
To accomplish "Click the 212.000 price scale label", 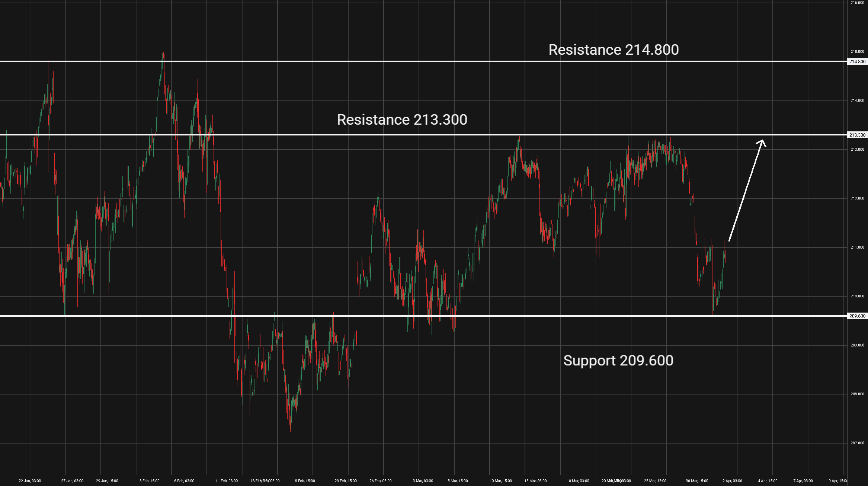I will coord(857,198).
